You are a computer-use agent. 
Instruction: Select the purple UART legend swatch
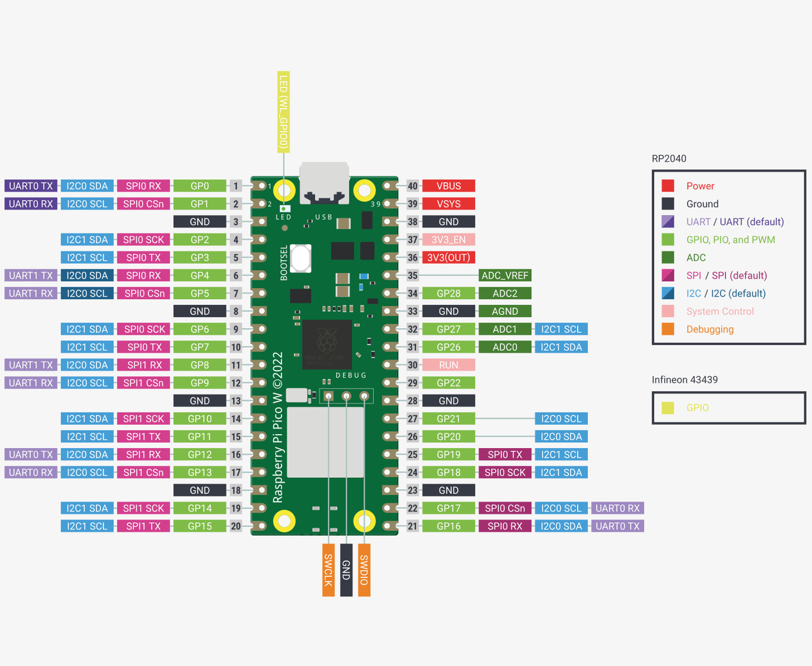(668, 222)
